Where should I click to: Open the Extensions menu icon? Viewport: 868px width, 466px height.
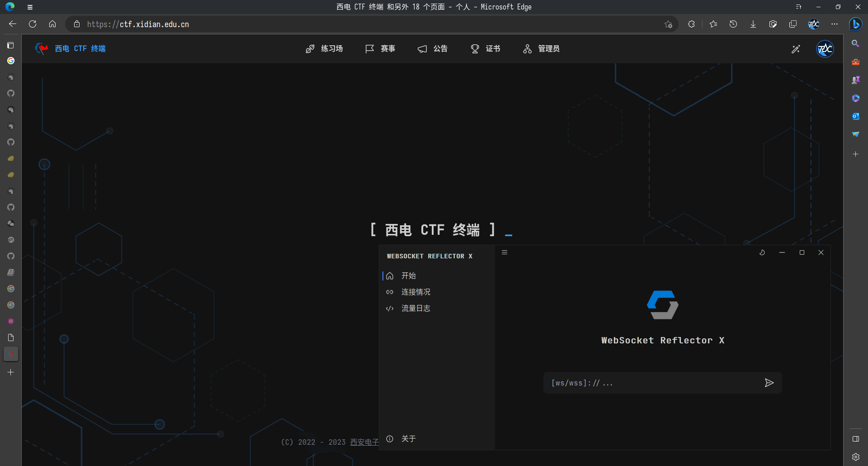(x=691, y=24)
